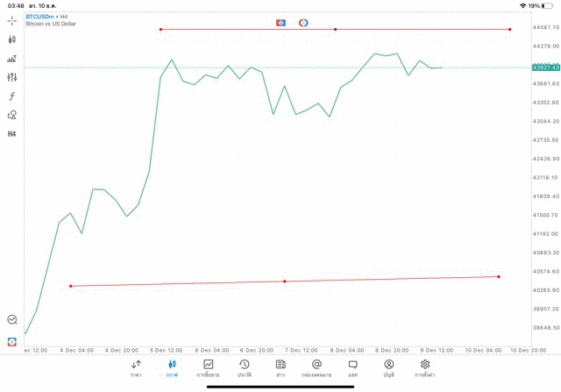Open the แชท (Chat) tab
The height and width of the screenshot is (392, 561).
pyautogui.click(x=352, y=367)
